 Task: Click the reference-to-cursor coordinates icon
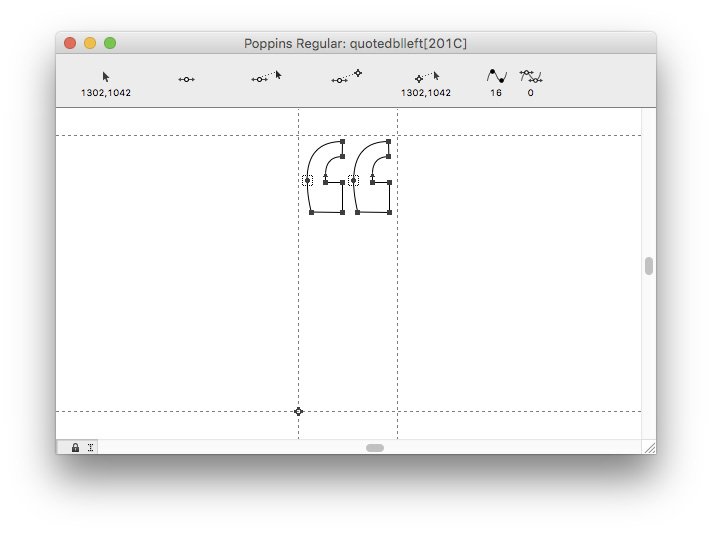click(x=426, y=76)
